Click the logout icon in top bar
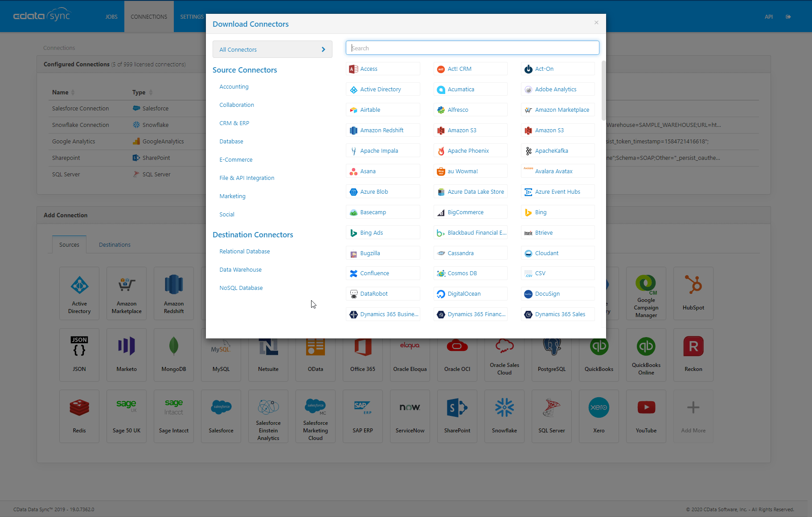 [788, 17]
